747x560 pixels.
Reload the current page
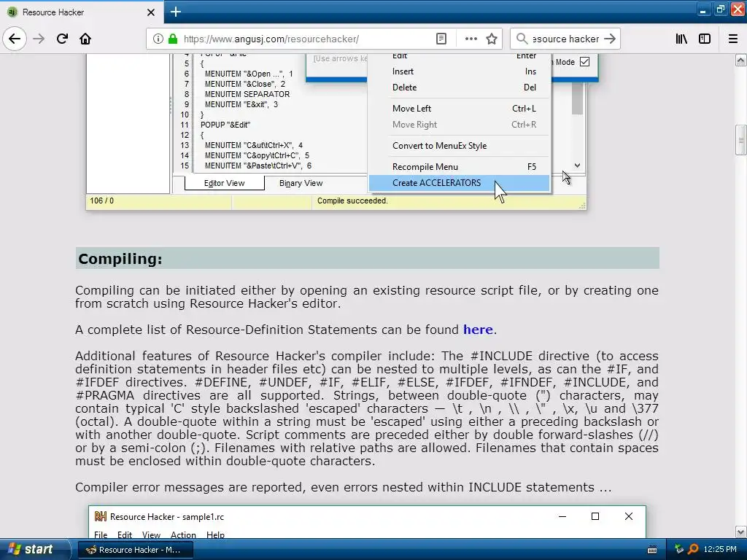pyautogui.click(x=62, y=39)
